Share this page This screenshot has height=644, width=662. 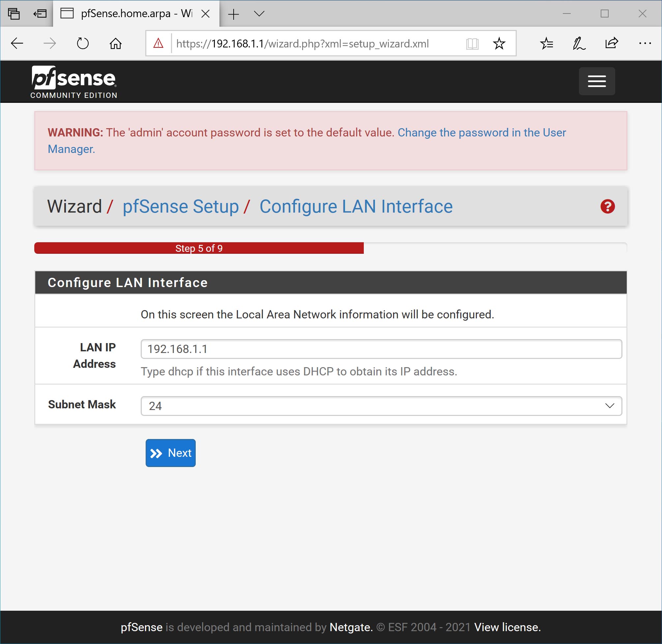pos(612,43)
